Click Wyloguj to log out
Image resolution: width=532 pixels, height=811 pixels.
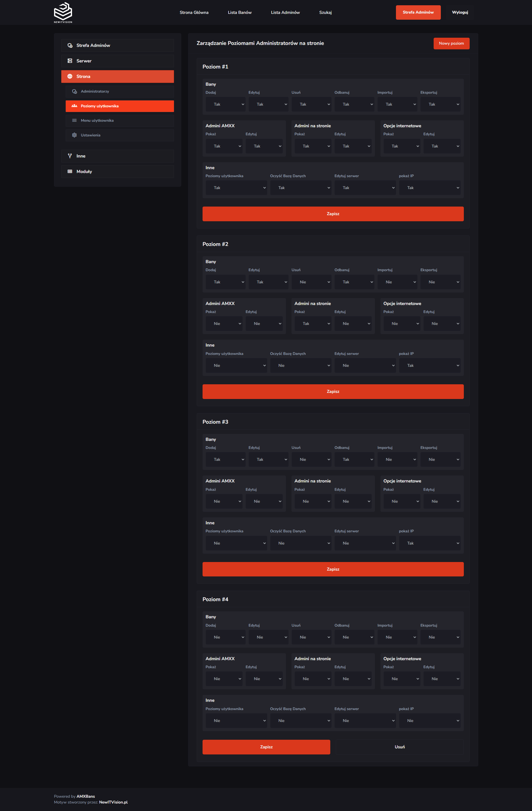460,12
